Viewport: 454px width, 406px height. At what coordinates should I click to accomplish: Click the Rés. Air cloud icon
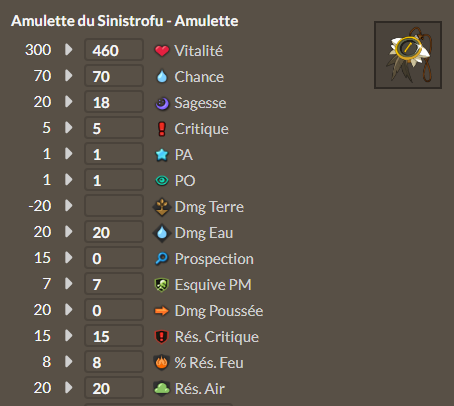tap(162, 389)
